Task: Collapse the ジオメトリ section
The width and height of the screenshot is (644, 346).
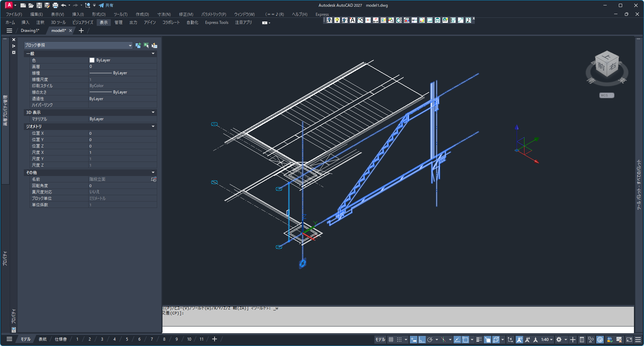Action: [x=153, y=127]
